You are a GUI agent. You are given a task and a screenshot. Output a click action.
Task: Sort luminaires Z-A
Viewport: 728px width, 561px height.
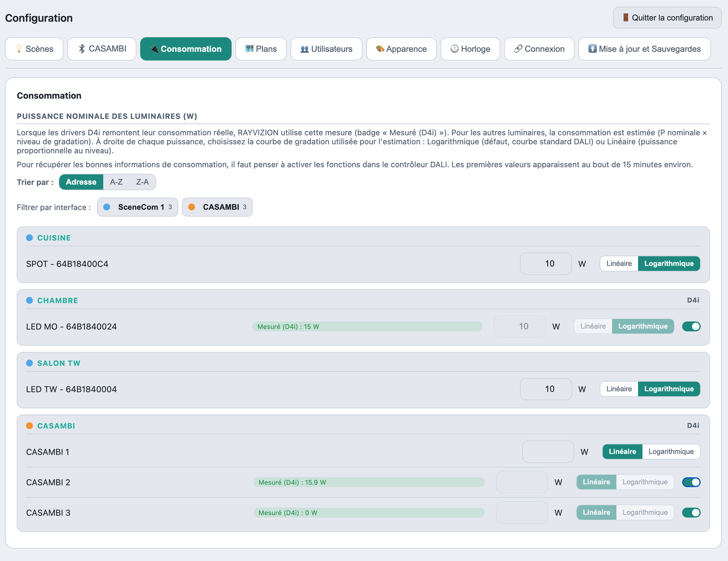pos(142,182)
